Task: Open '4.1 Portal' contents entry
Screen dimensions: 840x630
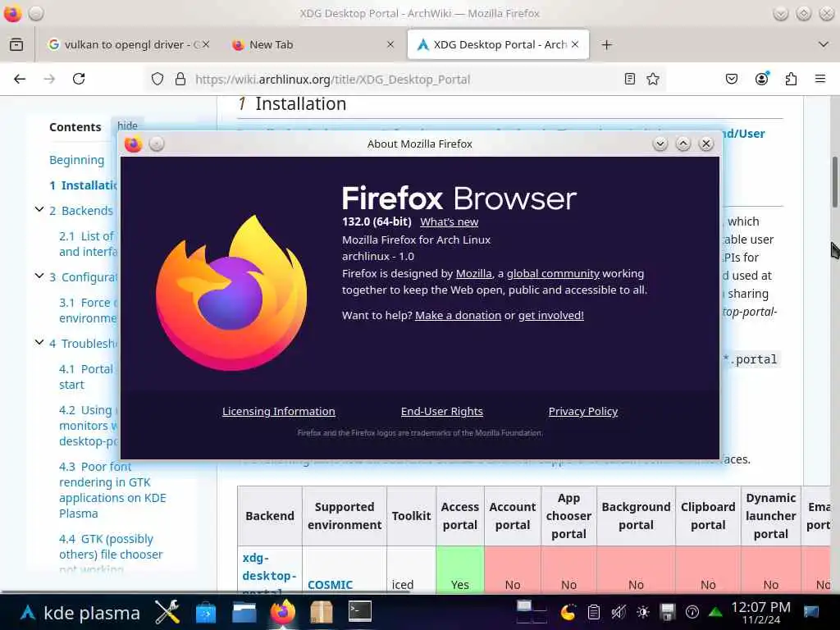Action: [86, 377]
